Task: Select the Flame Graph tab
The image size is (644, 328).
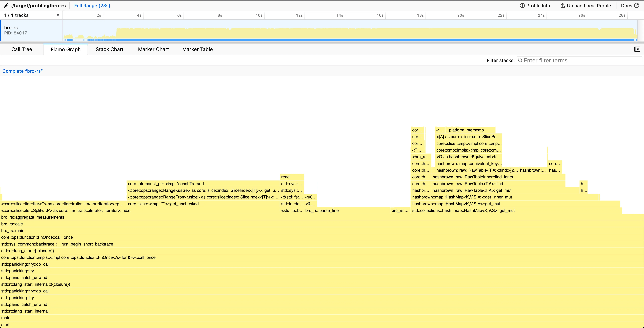Action: click(x=65, y=49)
